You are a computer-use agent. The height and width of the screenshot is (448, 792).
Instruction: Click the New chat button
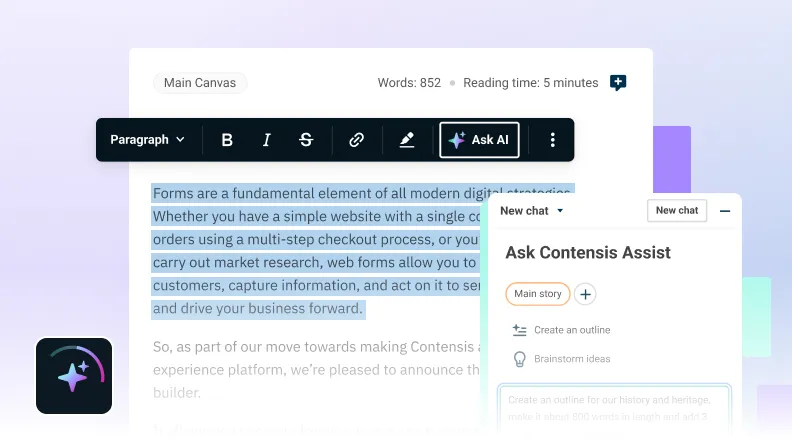677,211
